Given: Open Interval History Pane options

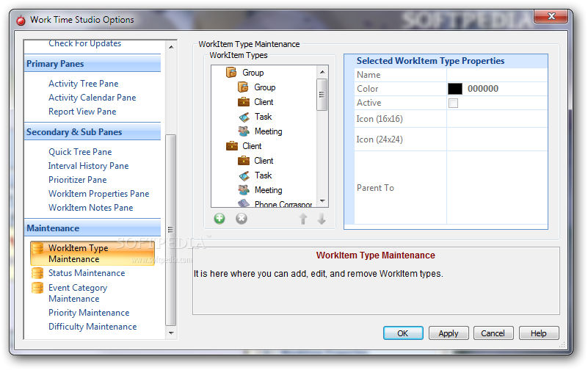Looking at the screenshot, I should pyautogui.click(x=89, y=166).
